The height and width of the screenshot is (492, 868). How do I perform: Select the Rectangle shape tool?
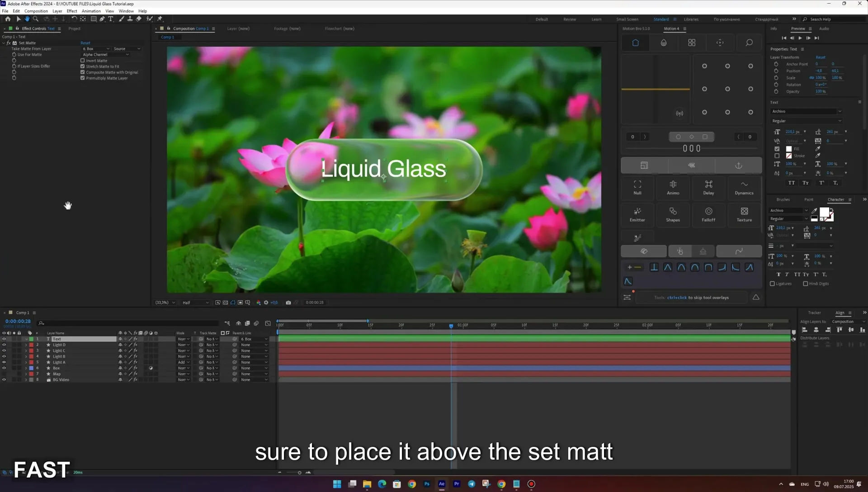coord(94,19)
